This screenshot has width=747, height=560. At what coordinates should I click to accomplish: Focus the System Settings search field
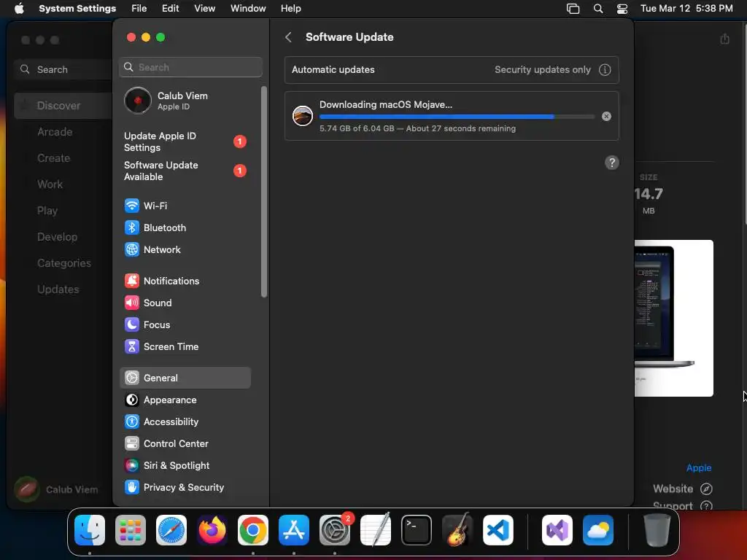point(190,67)
